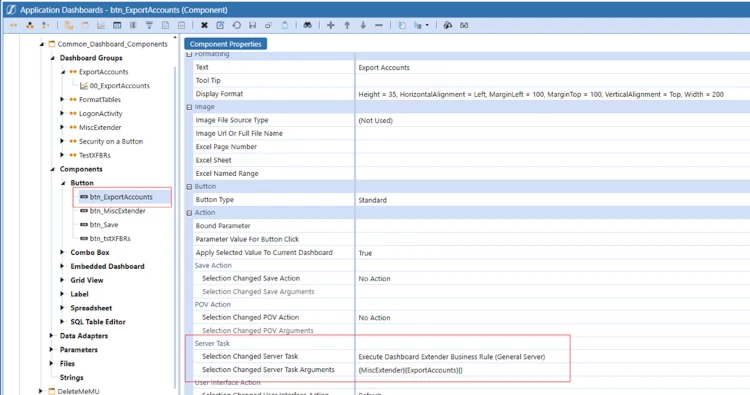This screenshot has width=750, height=395.
Task: Select the Strings tree item
Action: point(71,377)
